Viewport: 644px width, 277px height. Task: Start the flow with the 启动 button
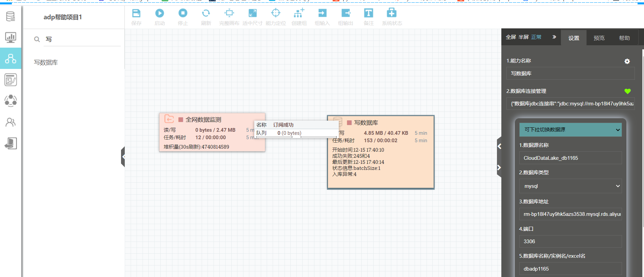[x=160, y=14]
